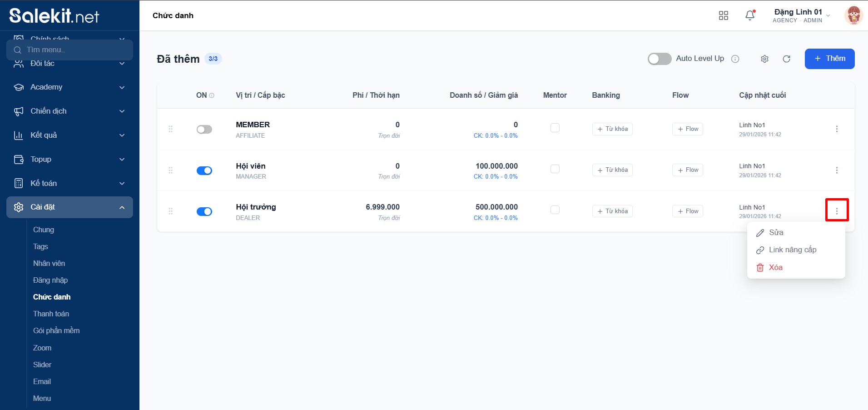Screen dimensions: 868x410
Task: Enable the Auto Level Up switch
Action: pyautogui.click(x=659, y=59)
